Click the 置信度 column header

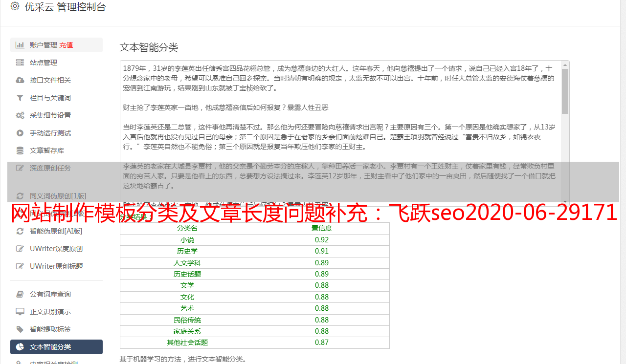point(322,228)
